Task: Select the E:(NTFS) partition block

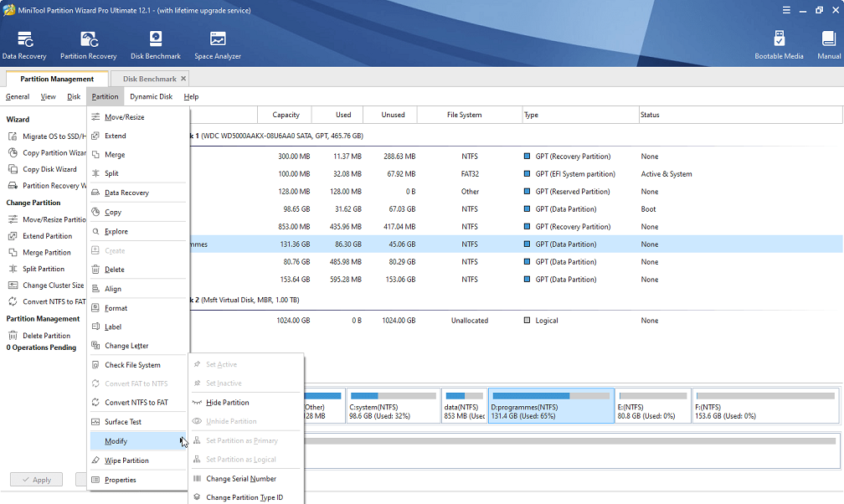Action: point(653,405)
